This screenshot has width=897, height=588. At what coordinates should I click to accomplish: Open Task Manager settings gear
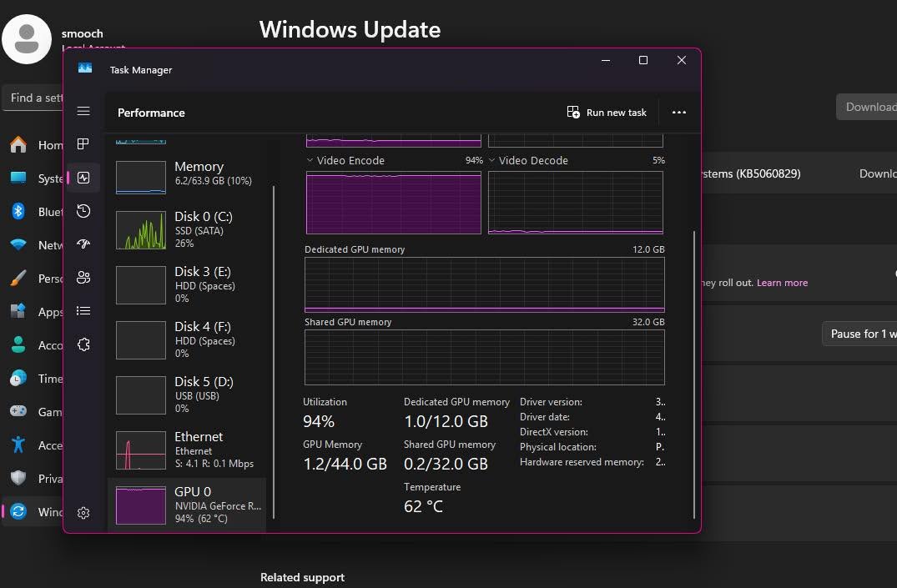pos(83,512)
